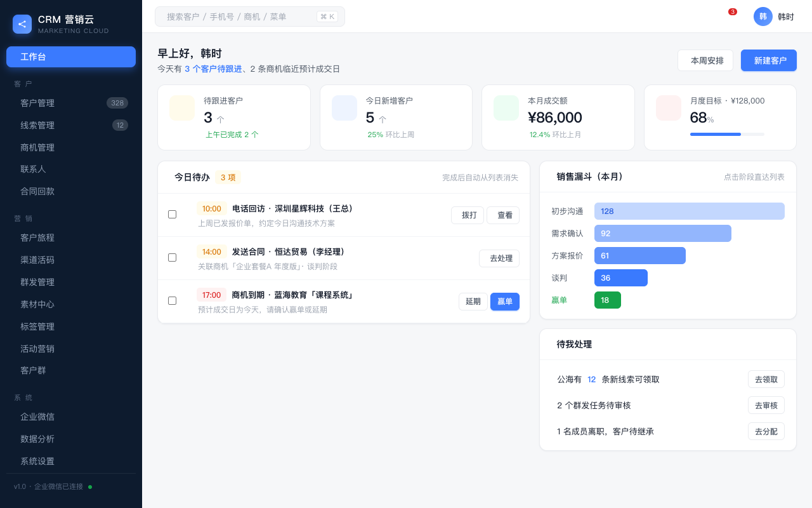Open the 谈判 funnel stage bar

pos(621,277)
